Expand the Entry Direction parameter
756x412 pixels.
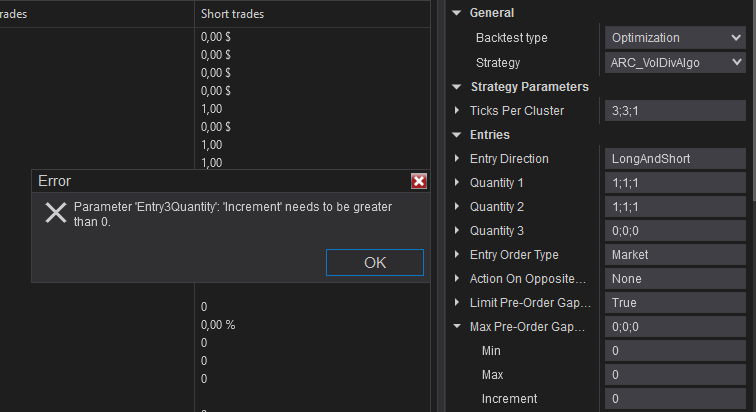click(458, 159)
